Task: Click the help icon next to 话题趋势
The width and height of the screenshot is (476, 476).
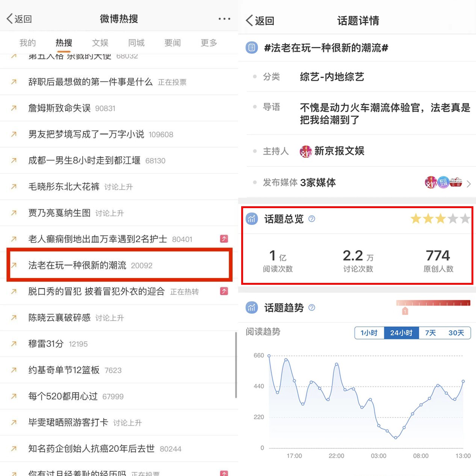Action: (312, 308)
